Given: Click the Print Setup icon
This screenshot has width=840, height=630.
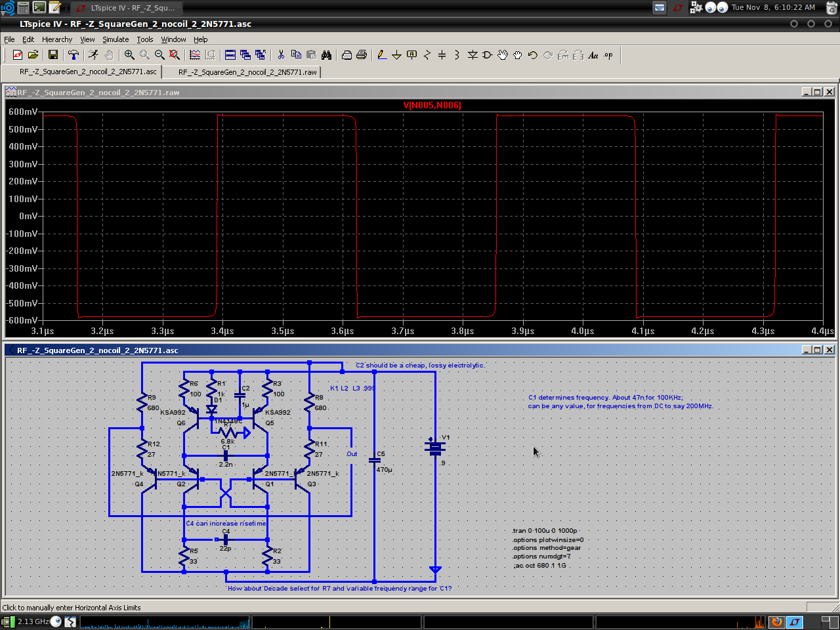Looking at the screenshot, I should [346, 55].
